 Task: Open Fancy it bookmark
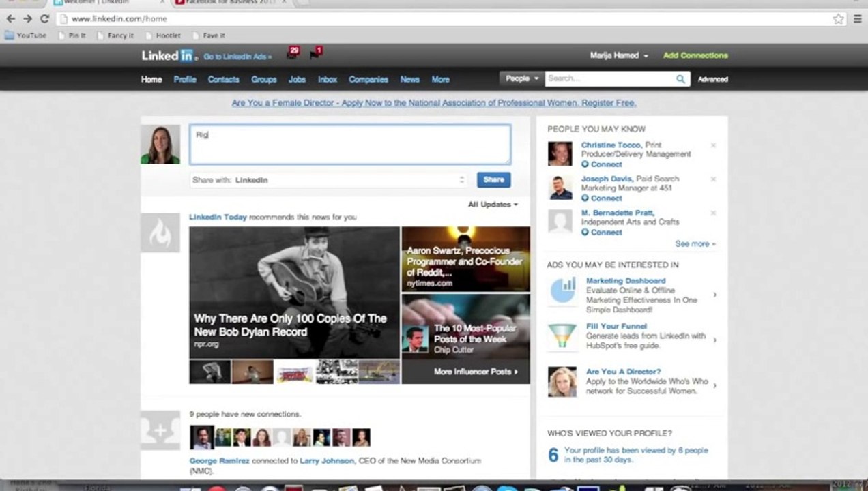coord(115,35)
